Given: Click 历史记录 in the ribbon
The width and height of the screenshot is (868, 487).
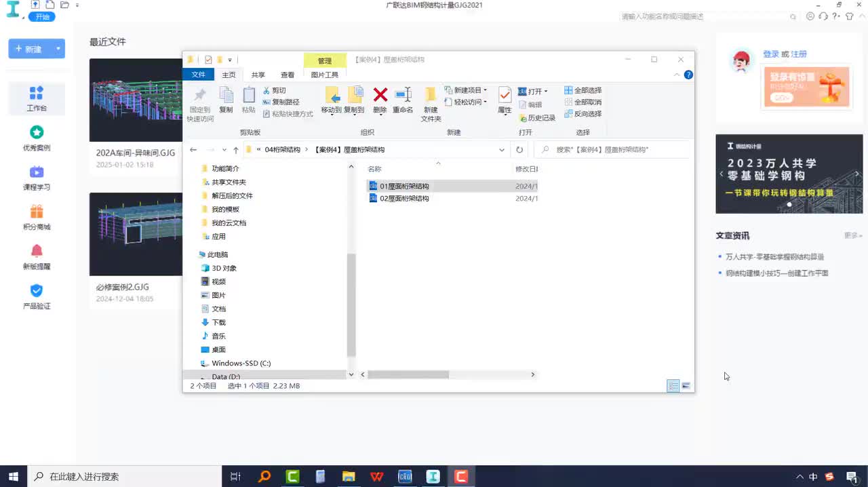Looking at the screenshot, I should [x=536, y=117].
